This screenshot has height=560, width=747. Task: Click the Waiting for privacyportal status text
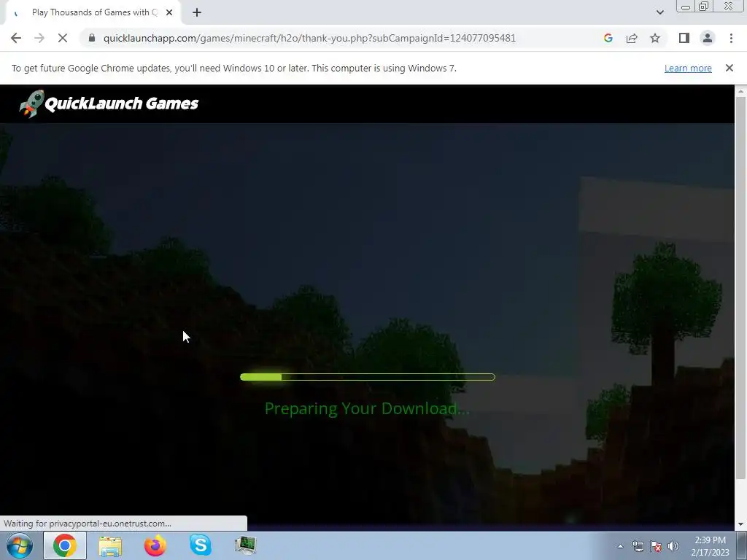(88, 524)
